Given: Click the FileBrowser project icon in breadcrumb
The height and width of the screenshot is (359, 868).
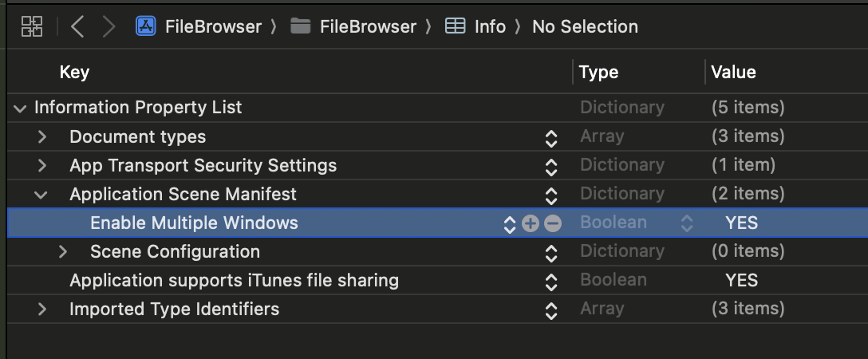Looking at the screenshot, I should pyautogui.click(x=145, y=26).
